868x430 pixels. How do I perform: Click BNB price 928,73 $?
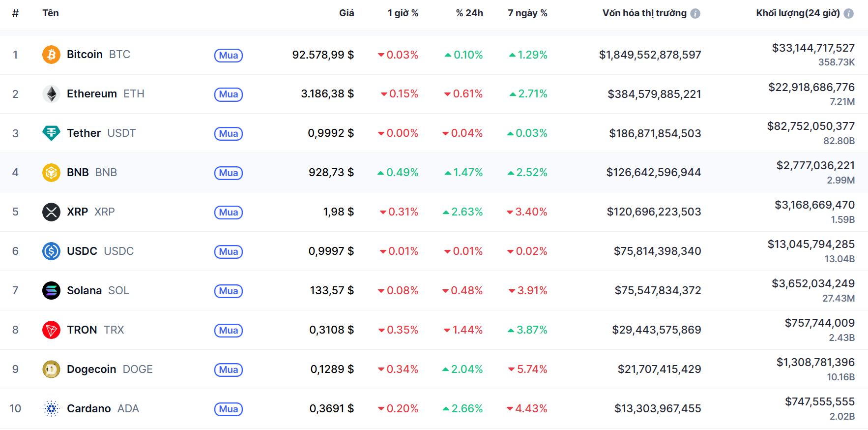click(x=331, y=173)
